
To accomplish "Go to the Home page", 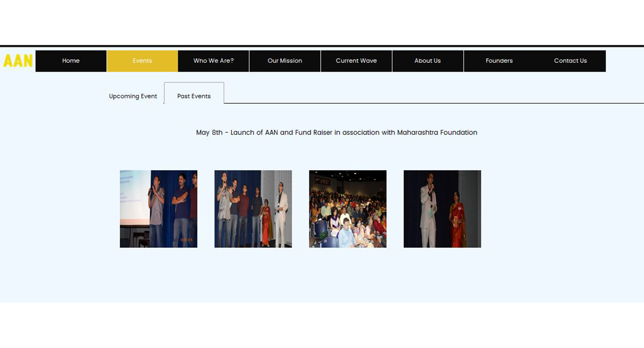I will click(71, 61).
